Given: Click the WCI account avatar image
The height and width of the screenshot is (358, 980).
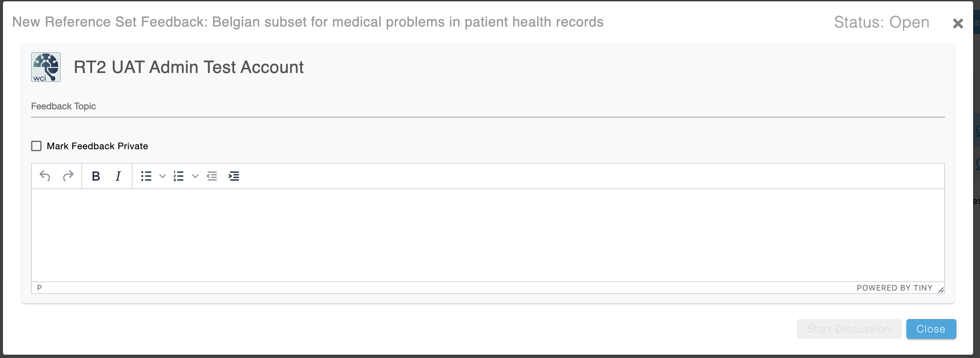Looking at the screenshot, I should 46,67.
